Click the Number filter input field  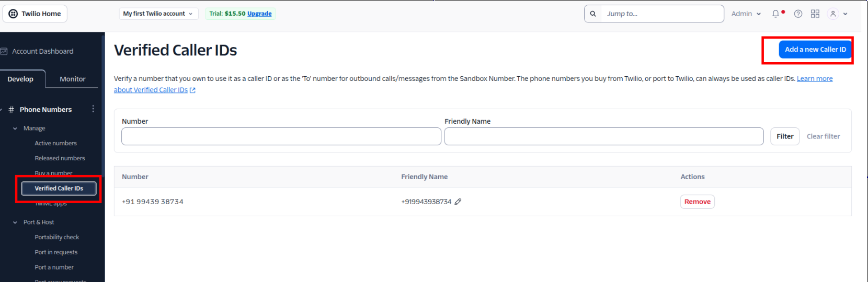point(281,136)
